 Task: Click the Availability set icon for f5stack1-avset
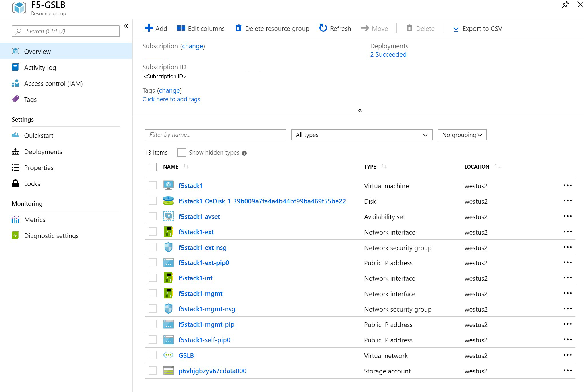pos(169,217)
